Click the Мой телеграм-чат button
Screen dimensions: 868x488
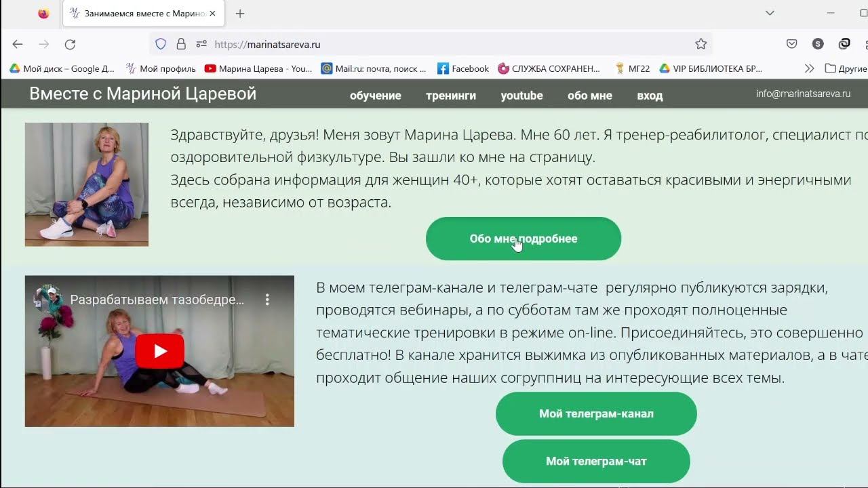pyautogui.click(x=596, y=461)
